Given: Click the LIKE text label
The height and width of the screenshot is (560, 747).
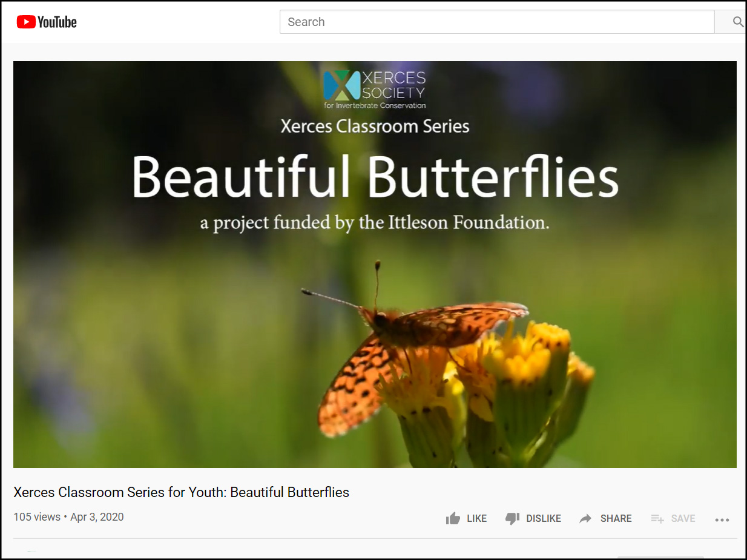Looking at the screenshot, I should pos(477,518).
